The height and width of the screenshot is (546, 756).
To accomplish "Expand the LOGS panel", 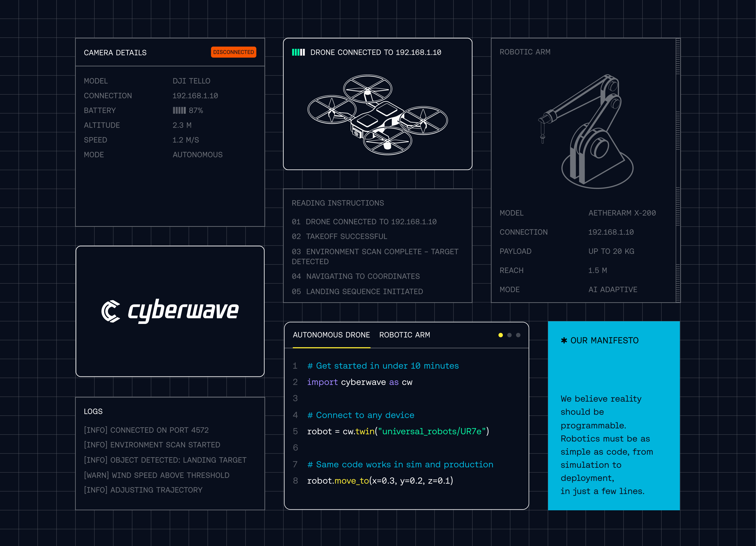I will (x=93, y=411).
